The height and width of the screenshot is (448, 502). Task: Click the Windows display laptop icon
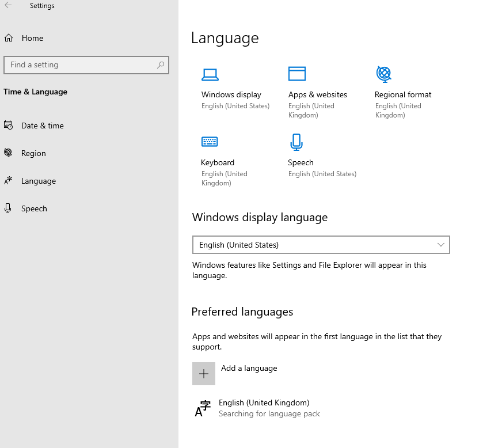(x=210, y=75)
